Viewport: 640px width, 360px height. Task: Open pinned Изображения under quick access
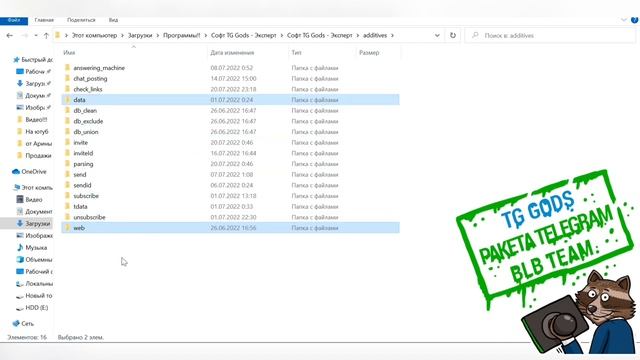35,107
